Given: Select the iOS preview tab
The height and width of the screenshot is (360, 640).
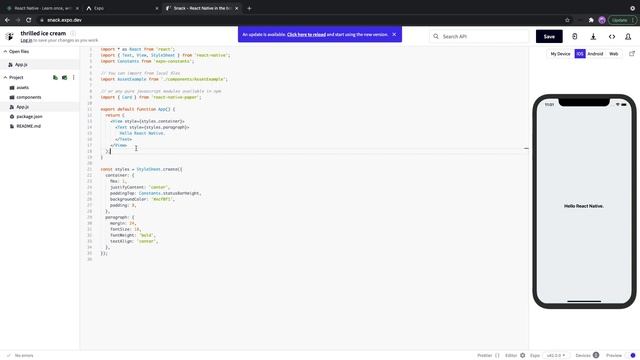Looking at the screenshot, I should pyautogui.click(x=580, y=53).
